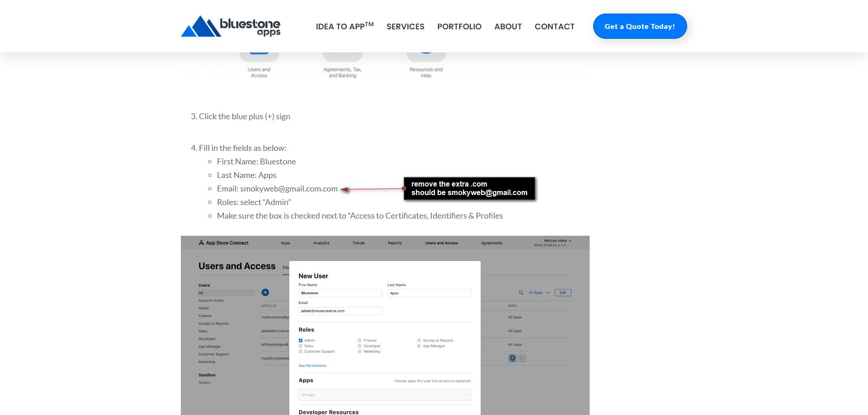
Task: Toggle the Access to Reports role checkbox
Action: pyautogui.click(x=419, y=340)
